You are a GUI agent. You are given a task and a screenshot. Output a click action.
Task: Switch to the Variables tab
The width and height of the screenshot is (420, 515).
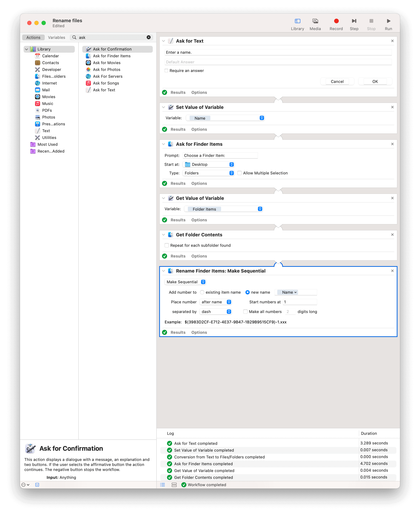click(x=56, y=37)
